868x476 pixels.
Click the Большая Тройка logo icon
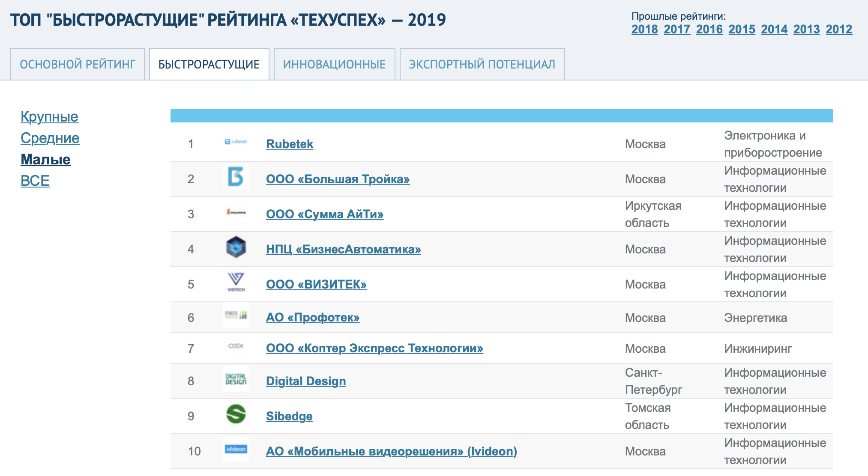(236, 177)
